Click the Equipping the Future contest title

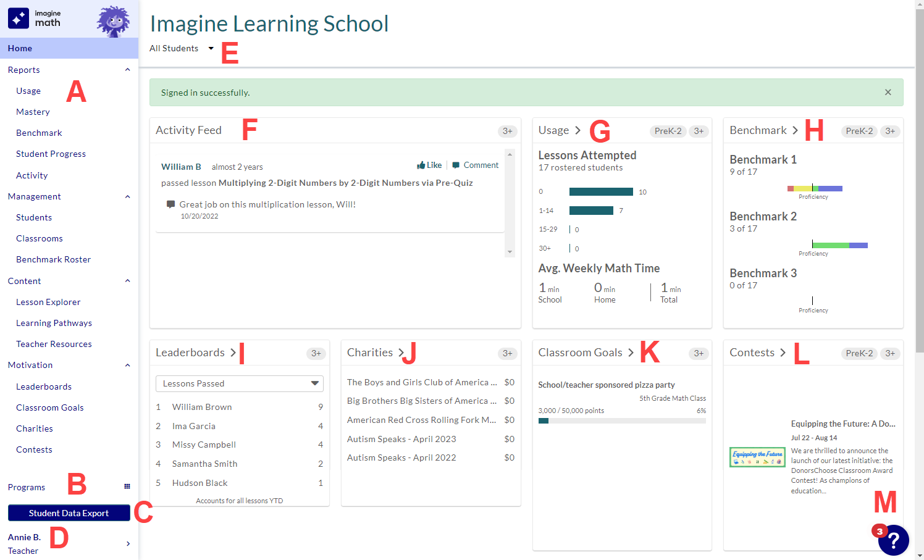point(843,424)
